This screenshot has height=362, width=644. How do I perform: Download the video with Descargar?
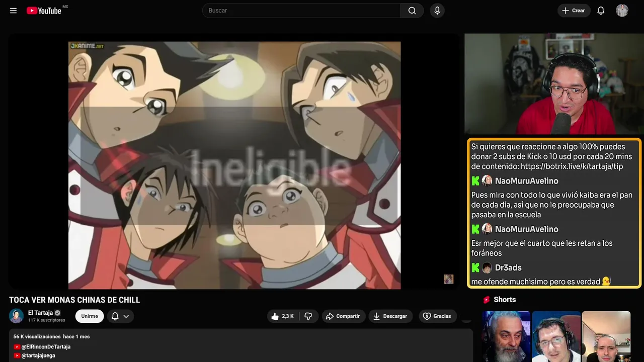coord(390,316)
